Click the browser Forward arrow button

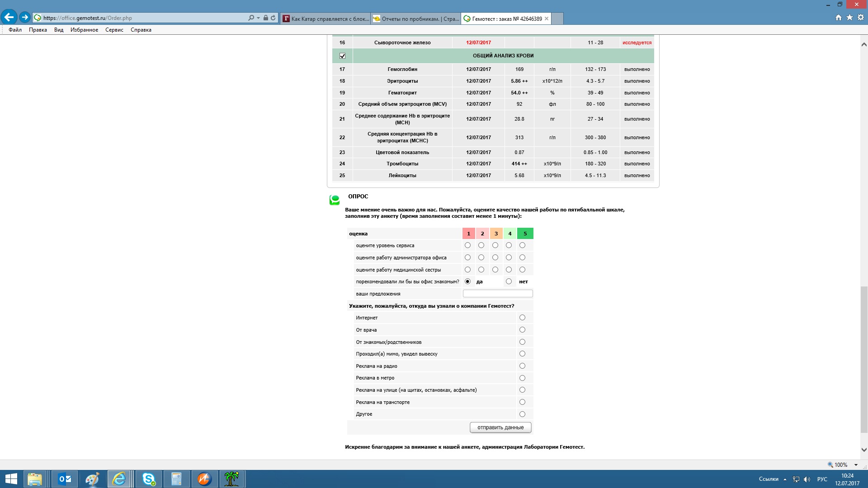click(25, 18)
